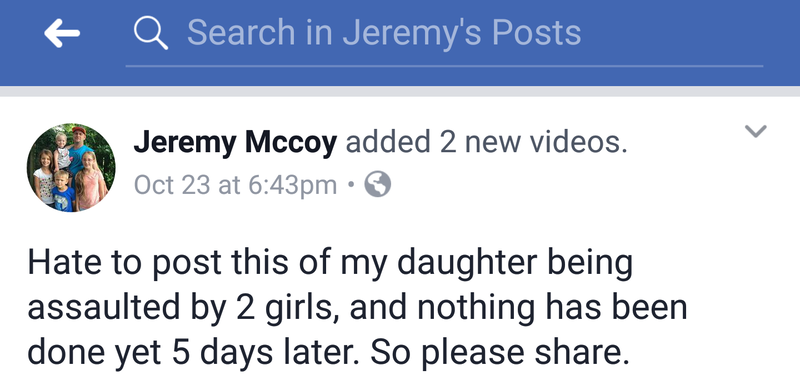Click the 'added 2 new videos' text
Viewport: 800px width, 376px height.
pos(486,142)
